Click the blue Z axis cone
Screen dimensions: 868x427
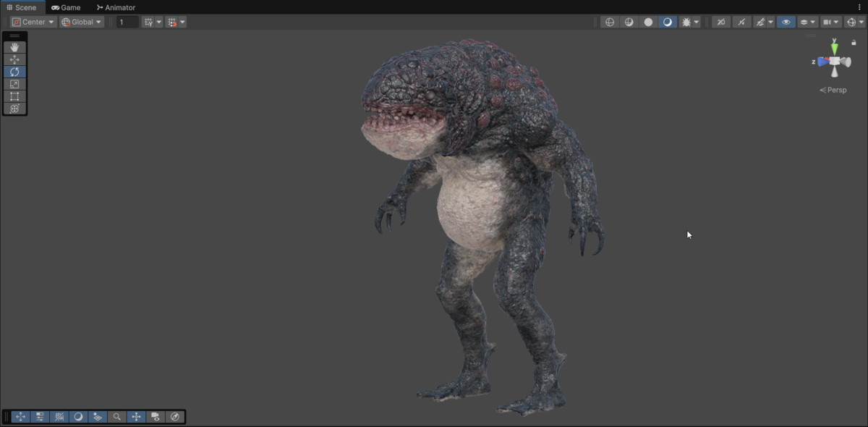click(x=823, y=62)
